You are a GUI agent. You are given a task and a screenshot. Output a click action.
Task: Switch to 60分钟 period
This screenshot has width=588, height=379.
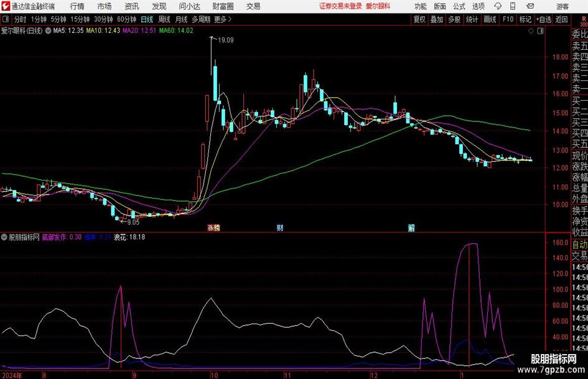(126, 19)
